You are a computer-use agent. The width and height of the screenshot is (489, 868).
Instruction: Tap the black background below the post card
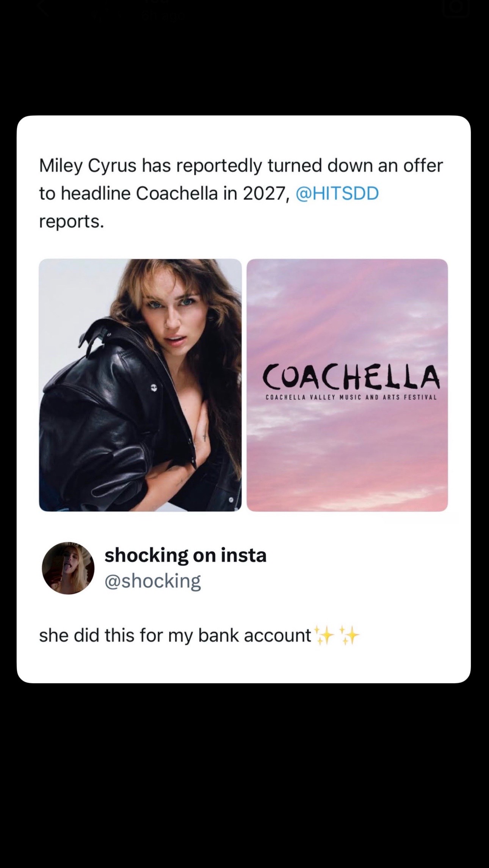(x=244, y=773)
